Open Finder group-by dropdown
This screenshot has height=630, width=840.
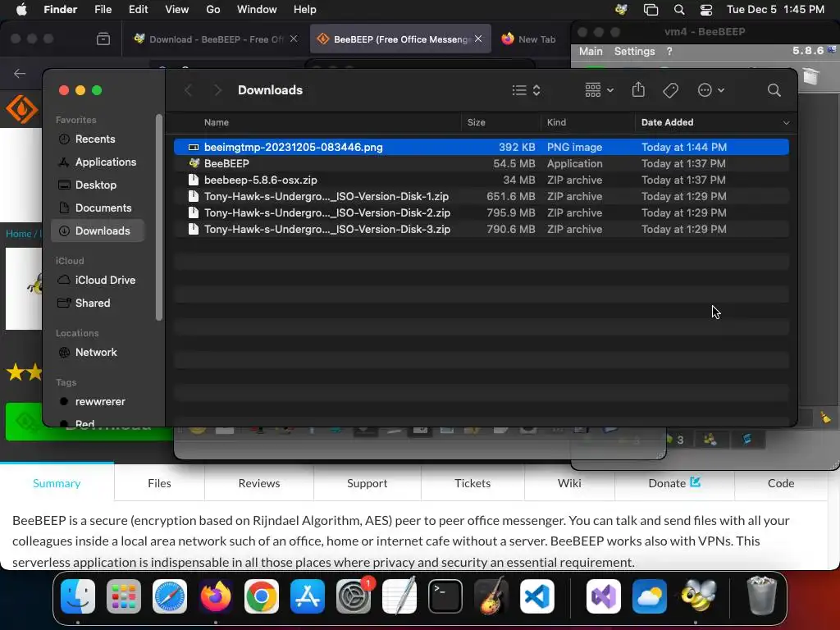599,90
